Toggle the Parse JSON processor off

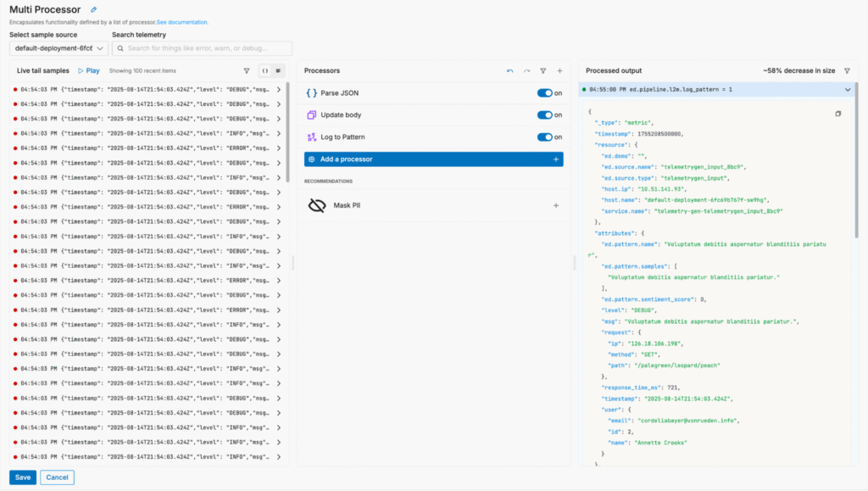(x=544, y=93)
